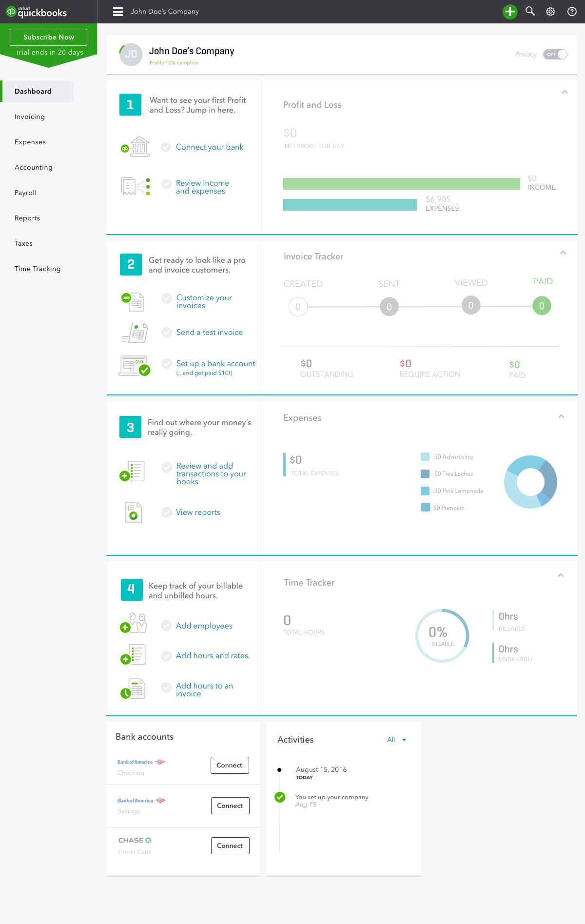Click the Advertising legend color swatch

tap(425, 457)
